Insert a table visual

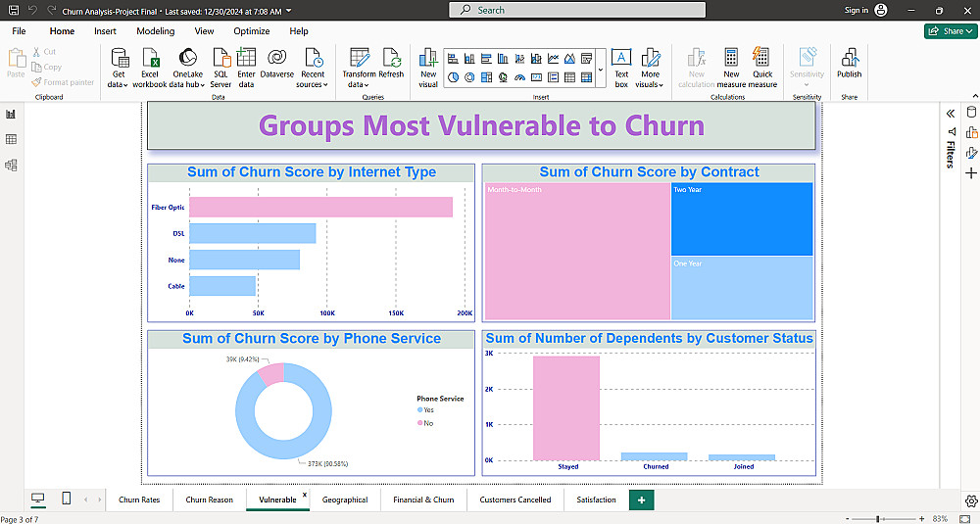tap(569, 77)
